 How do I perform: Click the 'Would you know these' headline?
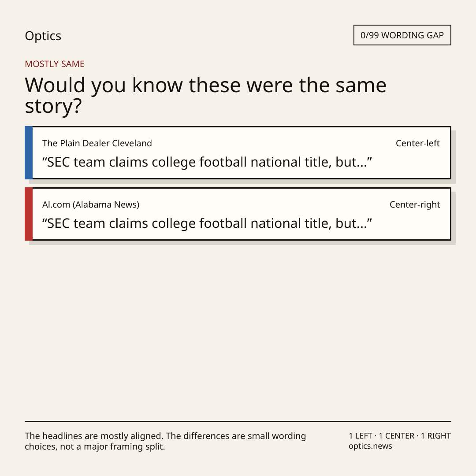(x=205, y=95)
